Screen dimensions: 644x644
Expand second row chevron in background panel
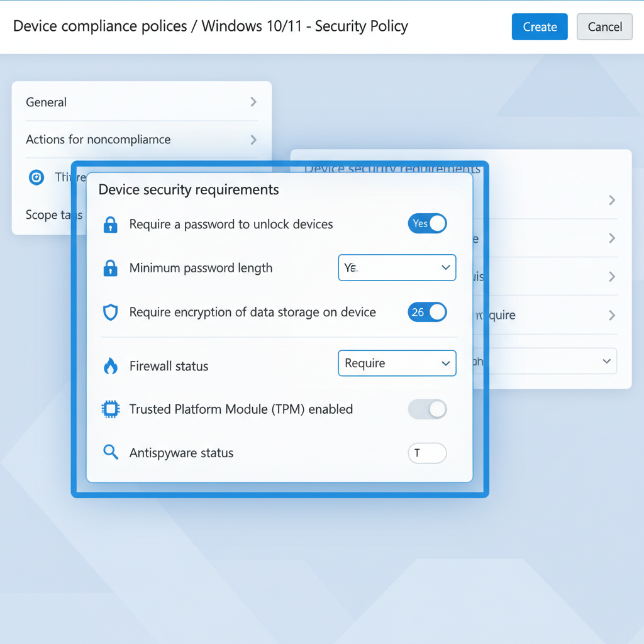click(x=612, y=238)
